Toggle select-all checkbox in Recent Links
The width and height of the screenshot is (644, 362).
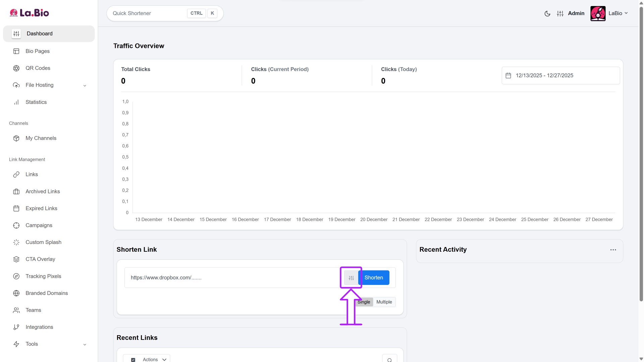point(133,360)
